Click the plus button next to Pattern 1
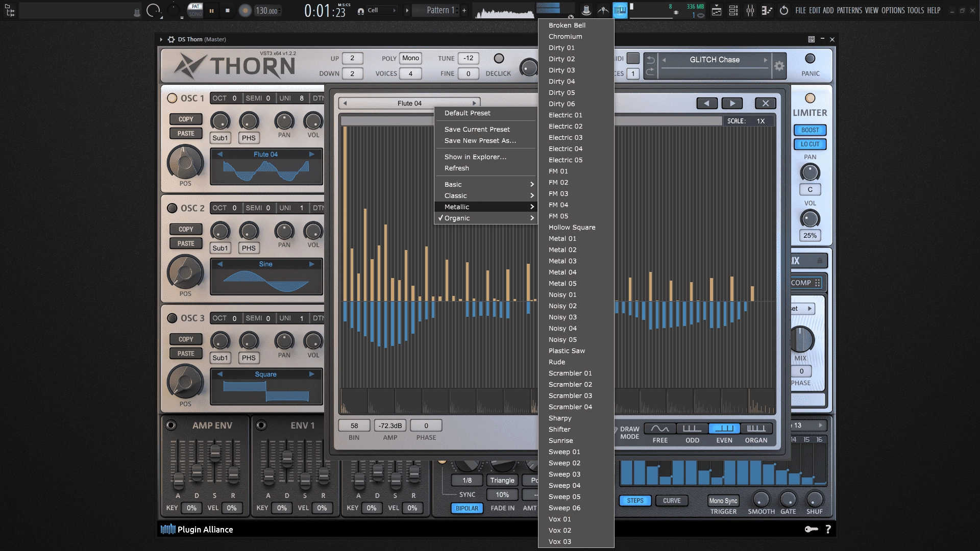 pyautogui.click(x=464, y=10)
